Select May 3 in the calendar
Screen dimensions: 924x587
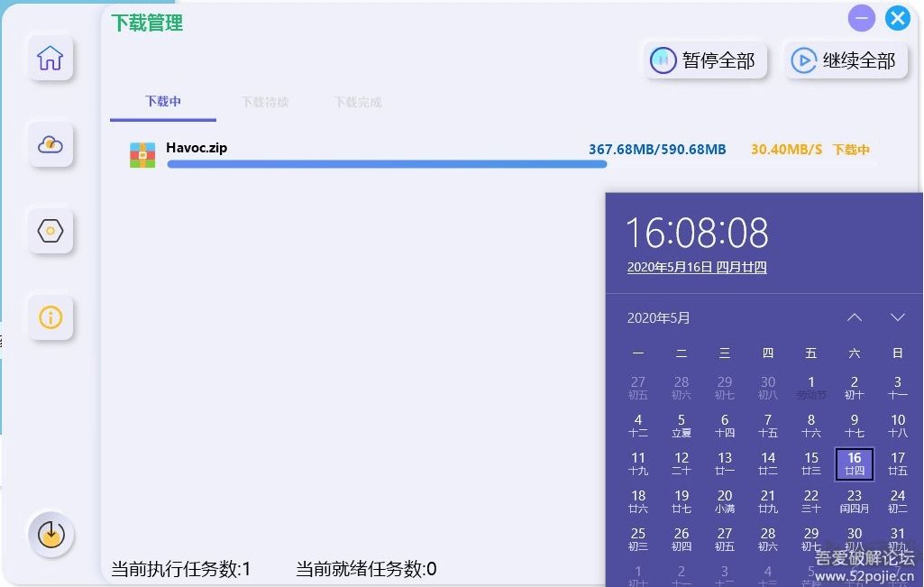[x=898, y=388]
